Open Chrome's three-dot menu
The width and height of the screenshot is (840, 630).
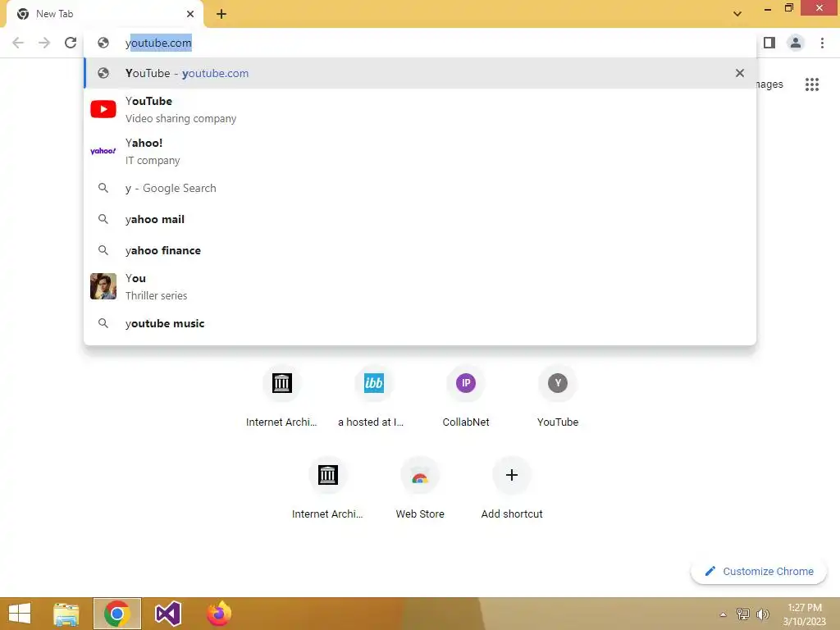click(822, 43)
